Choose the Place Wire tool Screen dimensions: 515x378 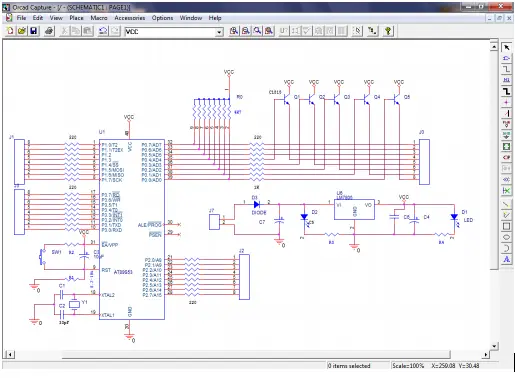point(506,69)
